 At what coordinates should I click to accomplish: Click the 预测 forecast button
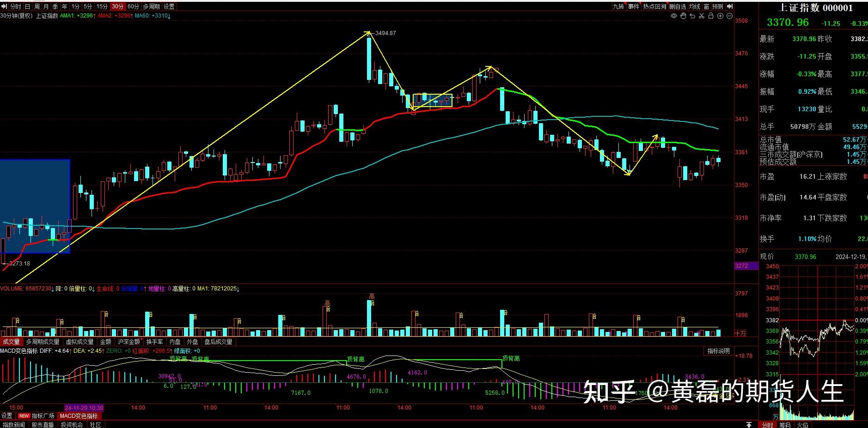click(x=718, y=6)
